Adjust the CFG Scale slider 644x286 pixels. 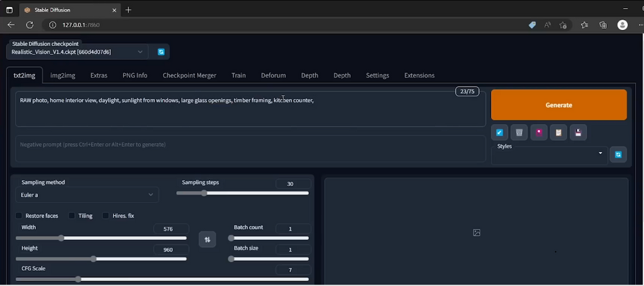coord(162,279)
